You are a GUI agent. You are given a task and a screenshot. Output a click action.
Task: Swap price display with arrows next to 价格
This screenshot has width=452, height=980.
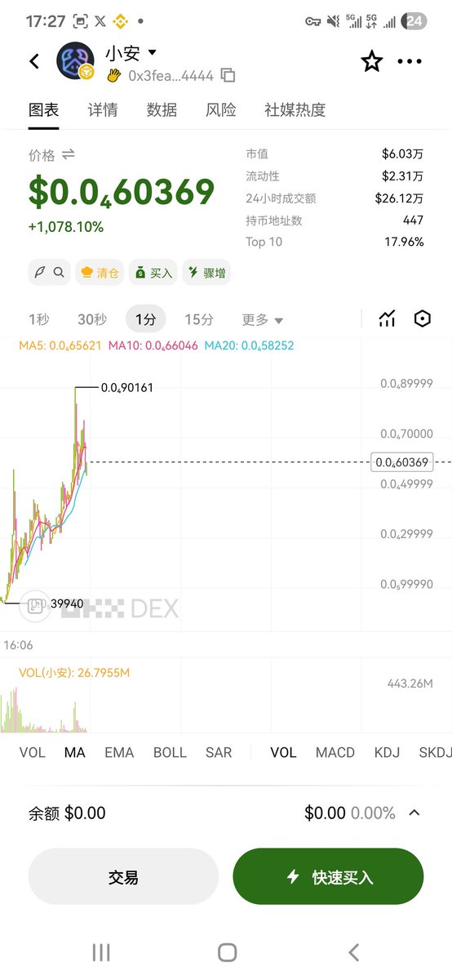(68, 154)
